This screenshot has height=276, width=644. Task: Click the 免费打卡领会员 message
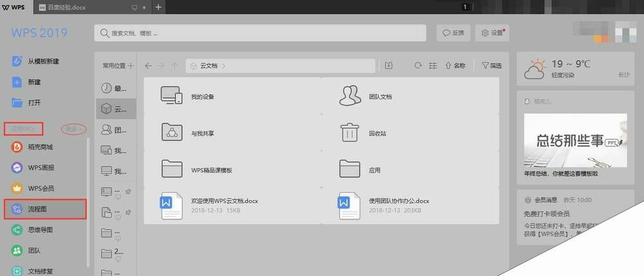(x=547, y=214)
